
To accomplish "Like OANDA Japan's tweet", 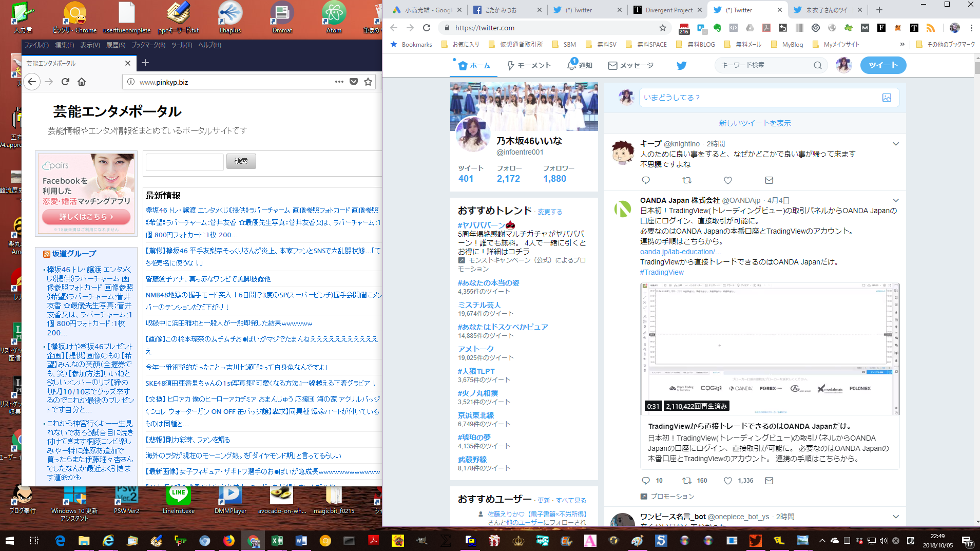I will 727,481.
